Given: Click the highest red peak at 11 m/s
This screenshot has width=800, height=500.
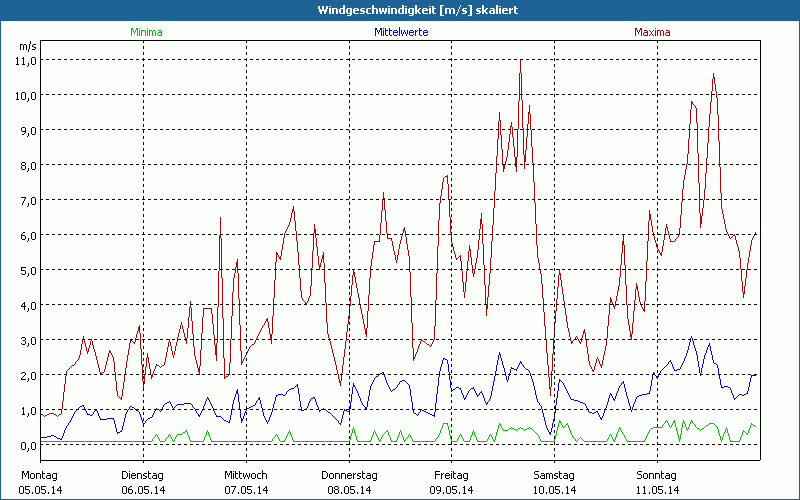Looking at the screenshot, I should [x=521, y=61].
